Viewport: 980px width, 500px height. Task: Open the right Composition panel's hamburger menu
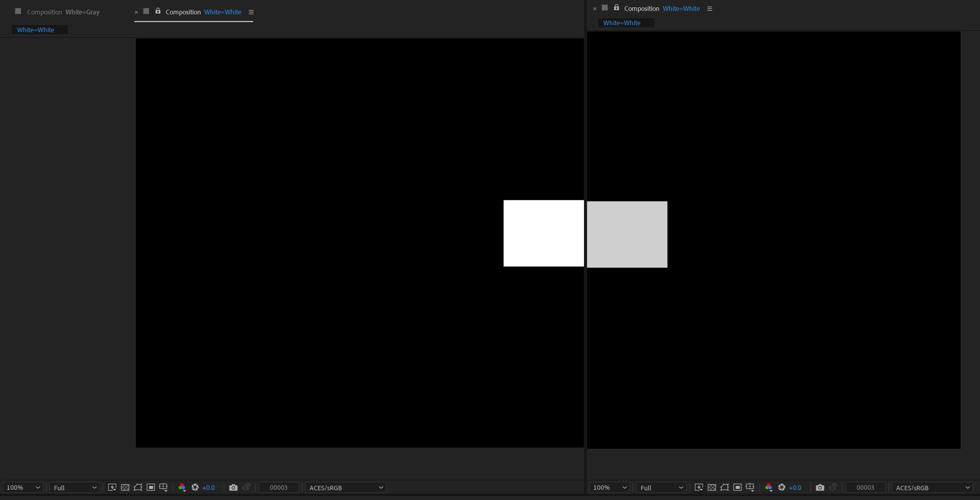pyautogui.click(x=709, y=9)
